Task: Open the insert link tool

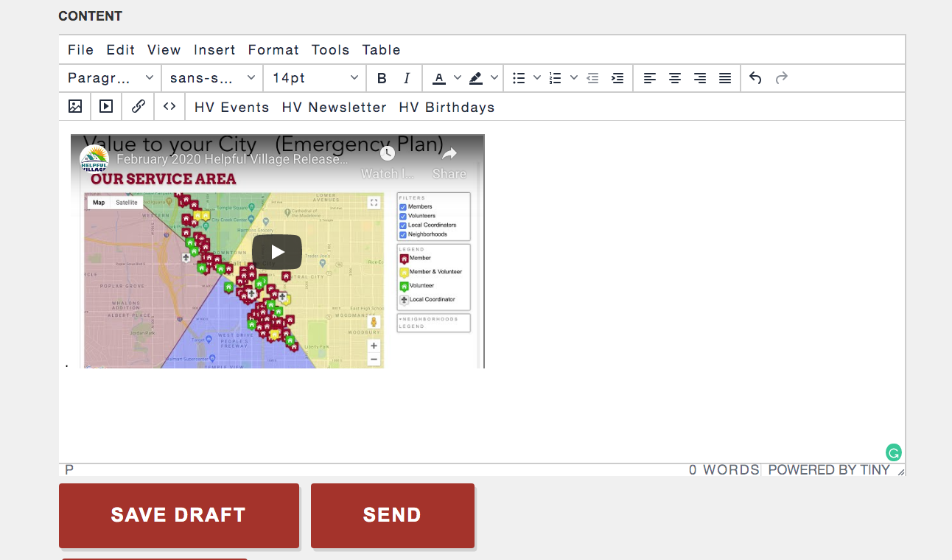Action: point(138,106)
